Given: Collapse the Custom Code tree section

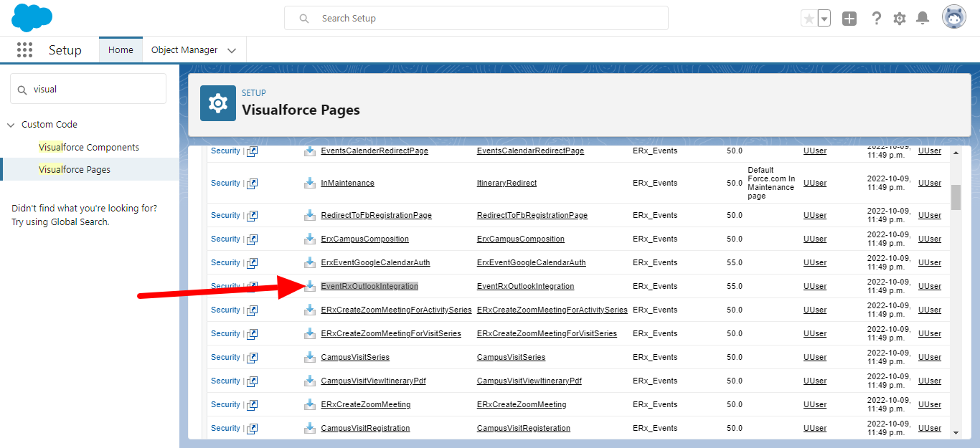Looking at the screenshot, I should pyautogui.click(x=11, y=125).
